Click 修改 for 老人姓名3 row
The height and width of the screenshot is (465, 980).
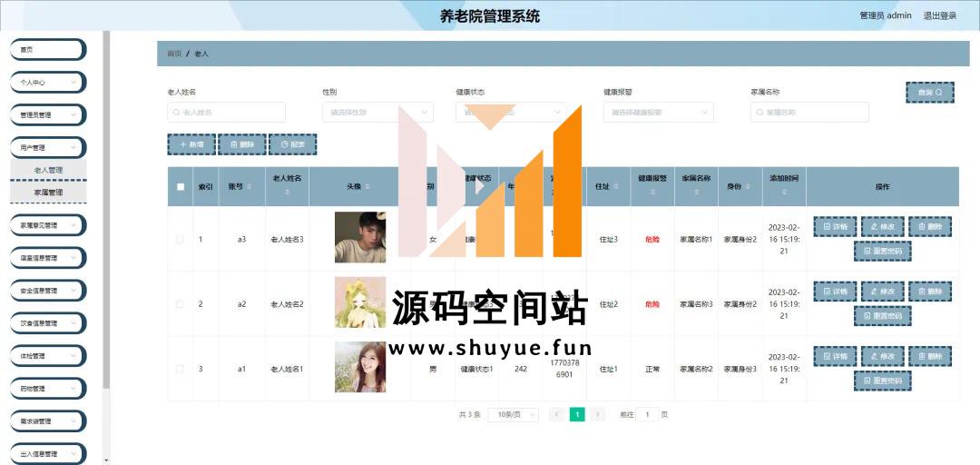click(883, 226)
